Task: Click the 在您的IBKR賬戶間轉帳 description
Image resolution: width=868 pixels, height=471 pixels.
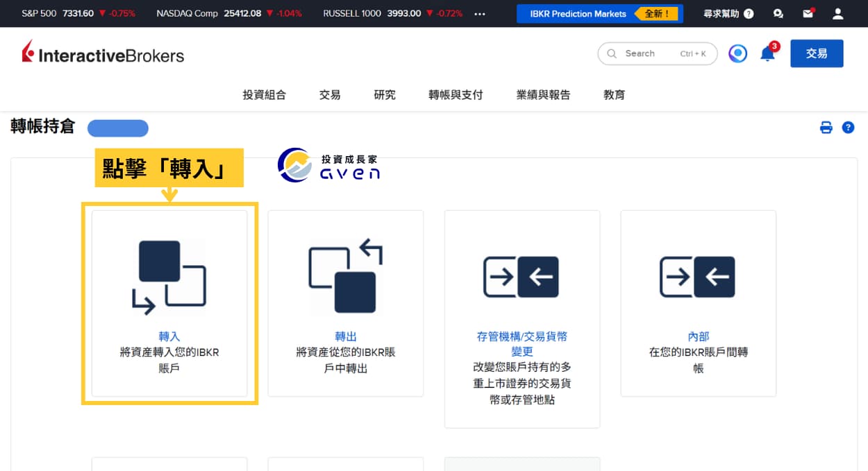Action: tap(699, 361)
